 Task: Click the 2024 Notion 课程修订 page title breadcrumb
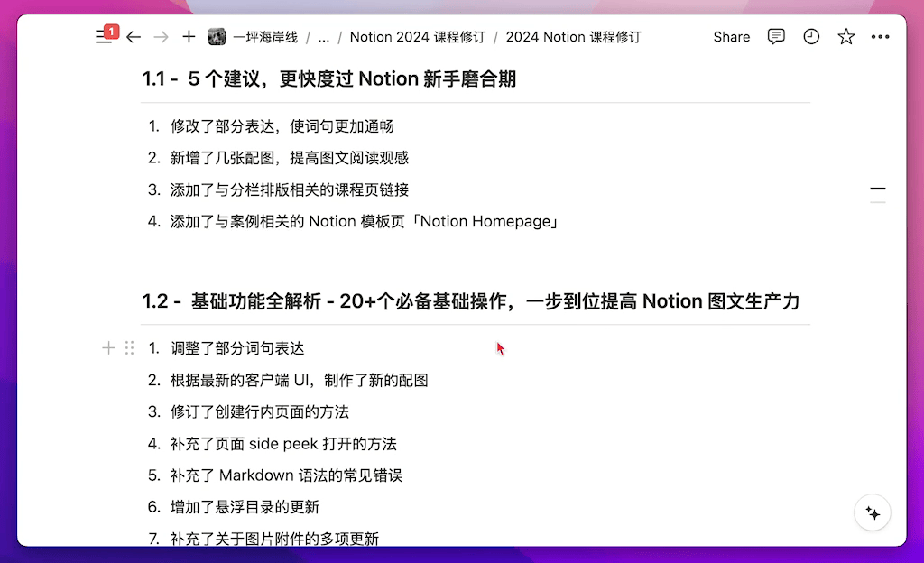point(573,37)
